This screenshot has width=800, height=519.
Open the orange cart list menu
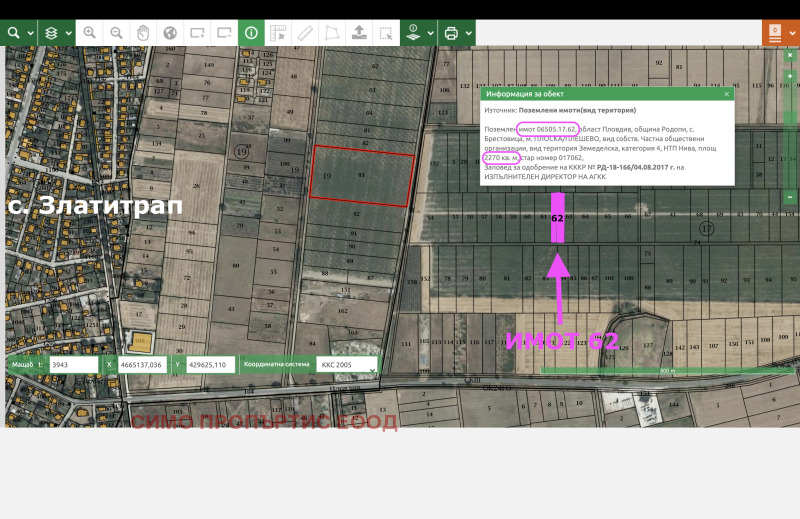point(775,33)
